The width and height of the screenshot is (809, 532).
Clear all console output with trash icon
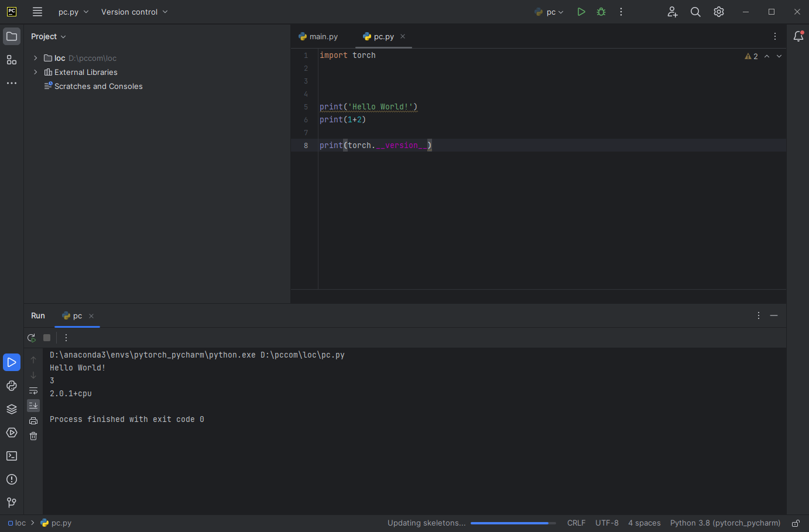(33, 436)
